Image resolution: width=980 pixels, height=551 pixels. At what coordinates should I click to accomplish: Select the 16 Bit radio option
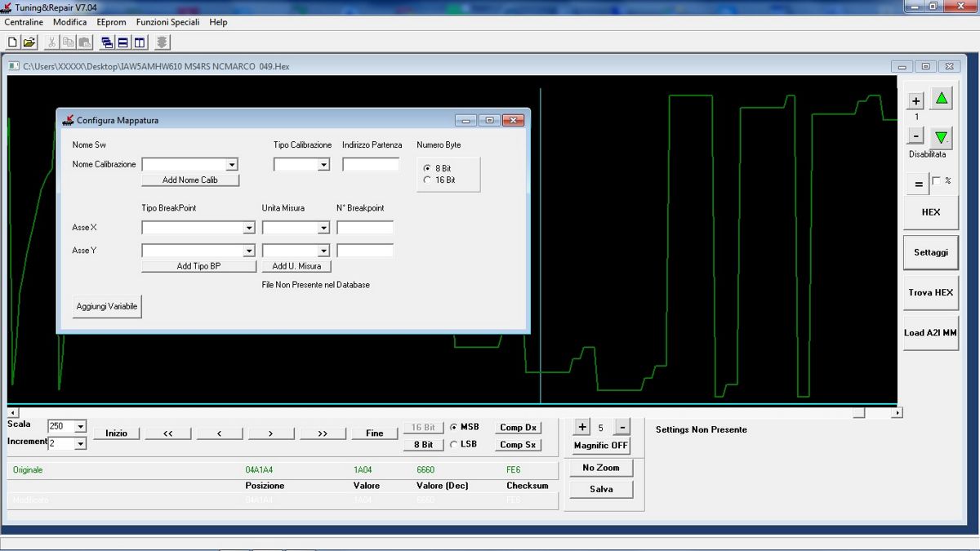pyautogui.click(x=427, y=180)
